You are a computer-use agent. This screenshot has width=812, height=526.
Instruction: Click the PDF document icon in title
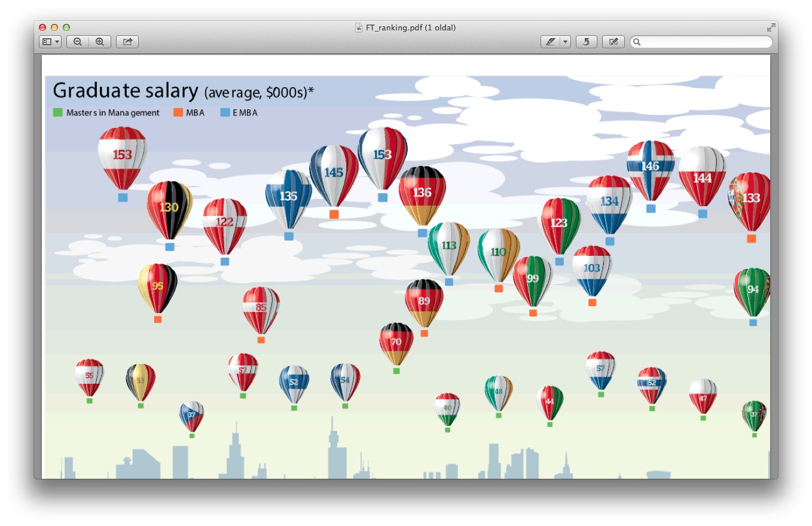(359, 27)
